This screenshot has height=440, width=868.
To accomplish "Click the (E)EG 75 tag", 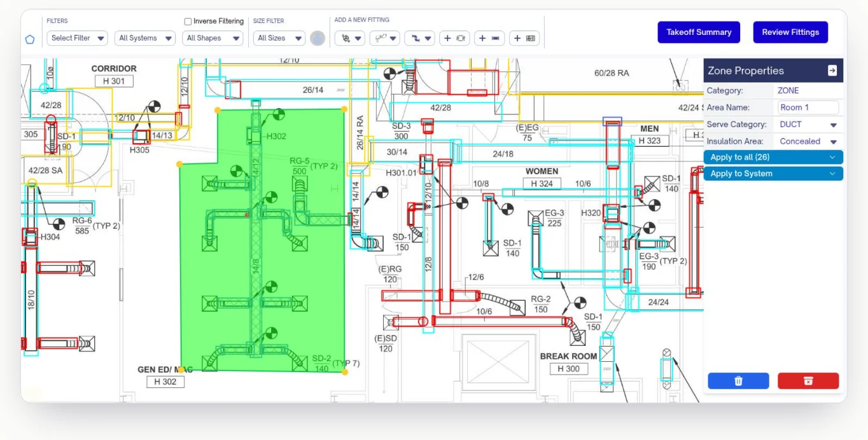I will pos(527,133).
